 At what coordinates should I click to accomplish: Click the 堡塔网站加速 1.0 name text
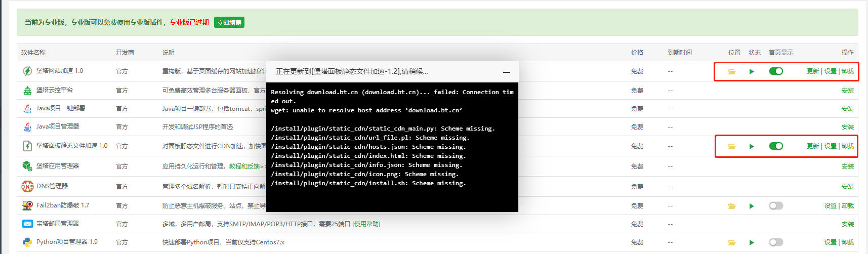click(x=60, y=71)
